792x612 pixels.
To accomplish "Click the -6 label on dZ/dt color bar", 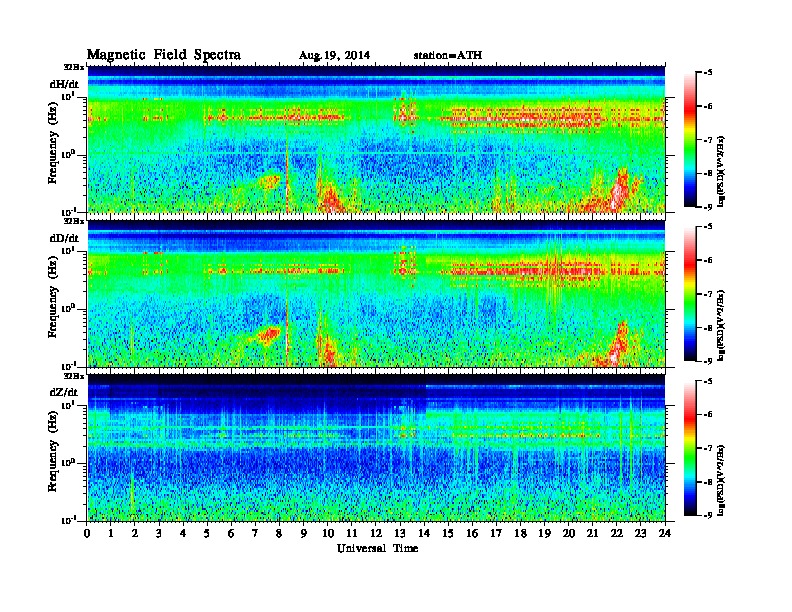I will coord(707,415).
